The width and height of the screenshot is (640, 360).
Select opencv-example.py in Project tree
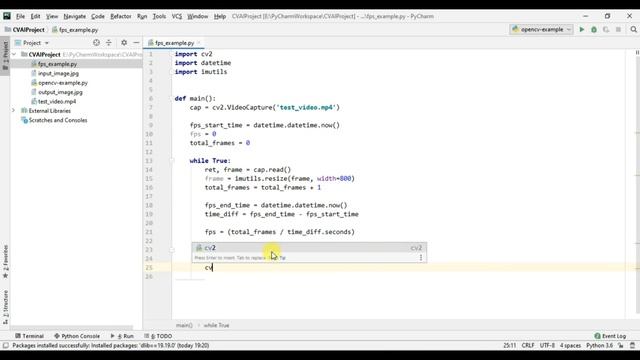point(63,83)
